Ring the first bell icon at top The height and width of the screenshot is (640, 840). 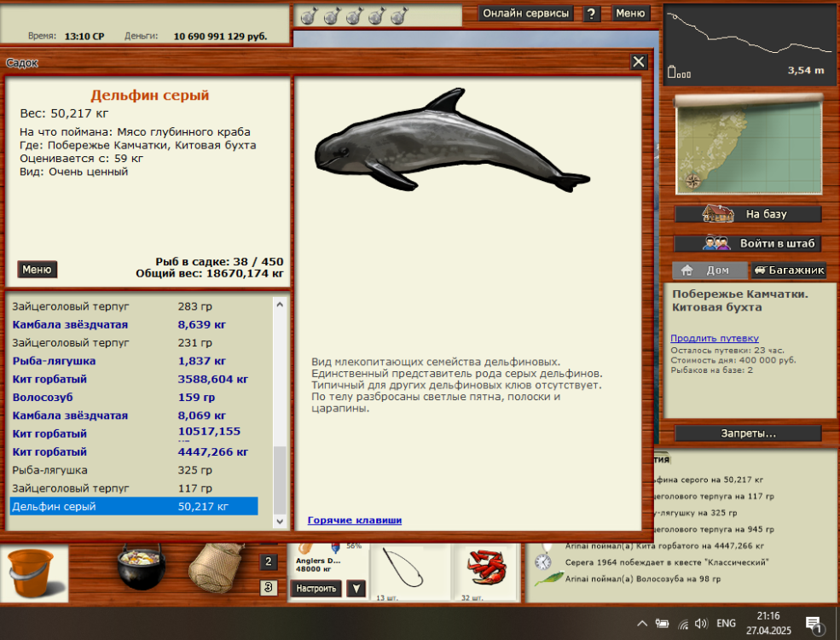309,15
